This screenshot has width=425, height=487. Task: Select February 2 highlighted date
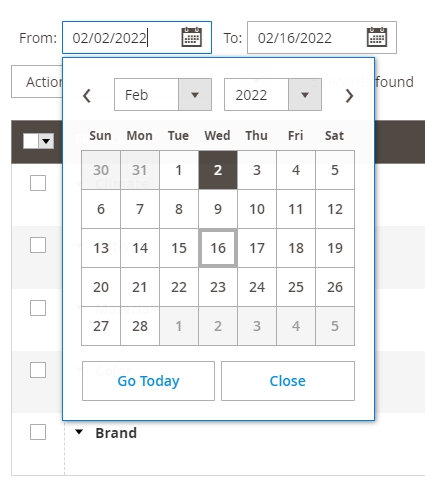[218, 170]
